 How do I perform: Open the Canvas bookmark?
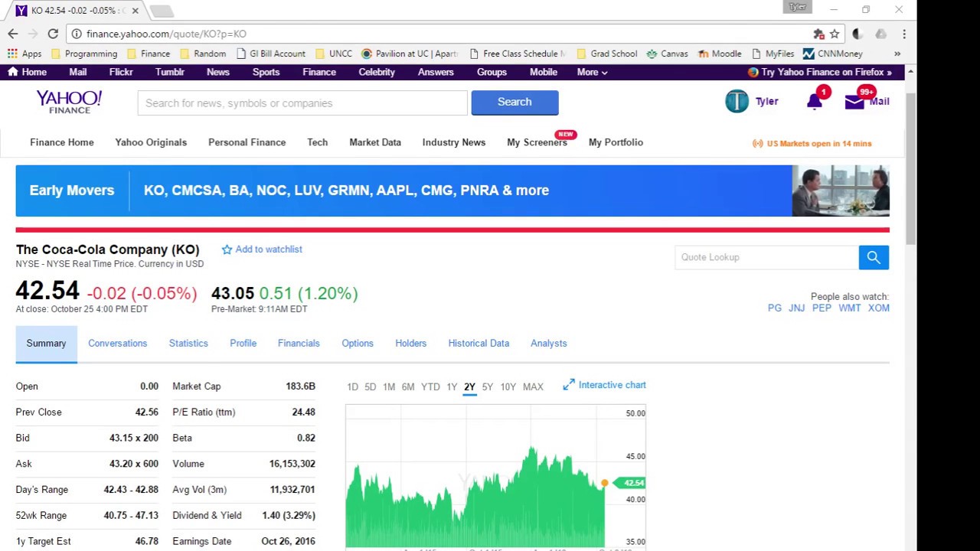pyautogui.click(x=667, y=54)
